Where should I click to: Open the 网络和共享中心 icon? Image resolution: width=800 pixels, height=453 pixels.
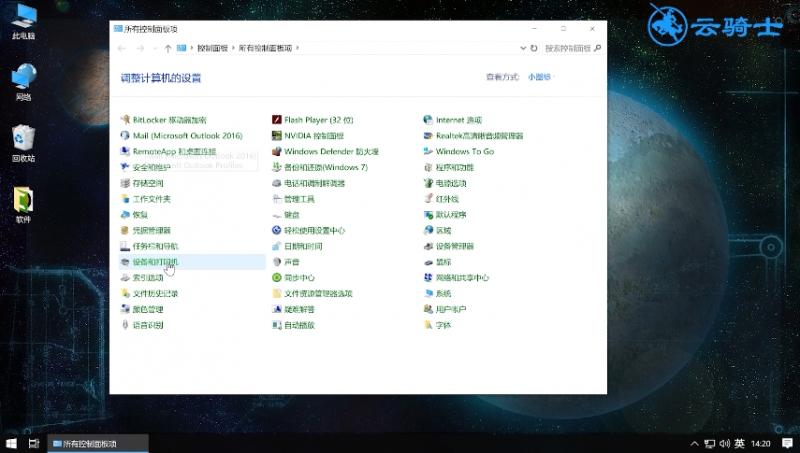(x=428, y=278)
